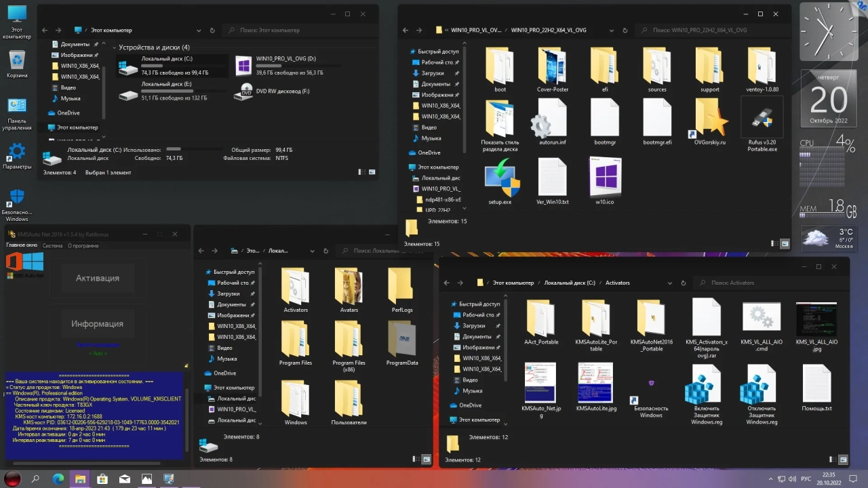Select Отключить Защитник Windows.reg file
This screenshot has height=488, width=868.
(762, 394)
